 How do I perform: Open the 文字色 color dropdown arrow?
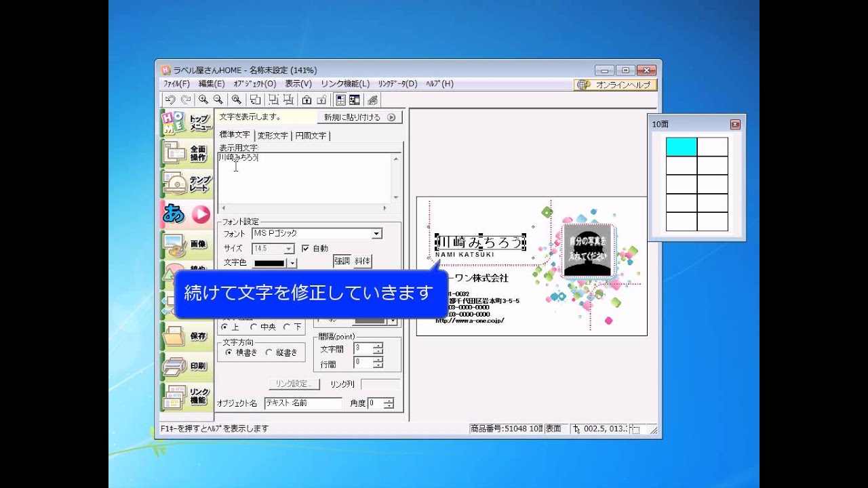pos(292,263)
